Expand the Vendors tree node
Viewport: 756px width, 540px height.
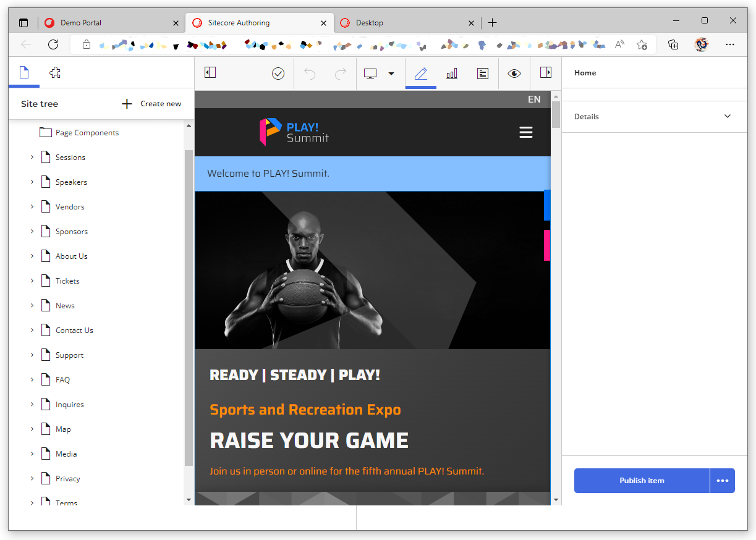(x=32, y=206)
